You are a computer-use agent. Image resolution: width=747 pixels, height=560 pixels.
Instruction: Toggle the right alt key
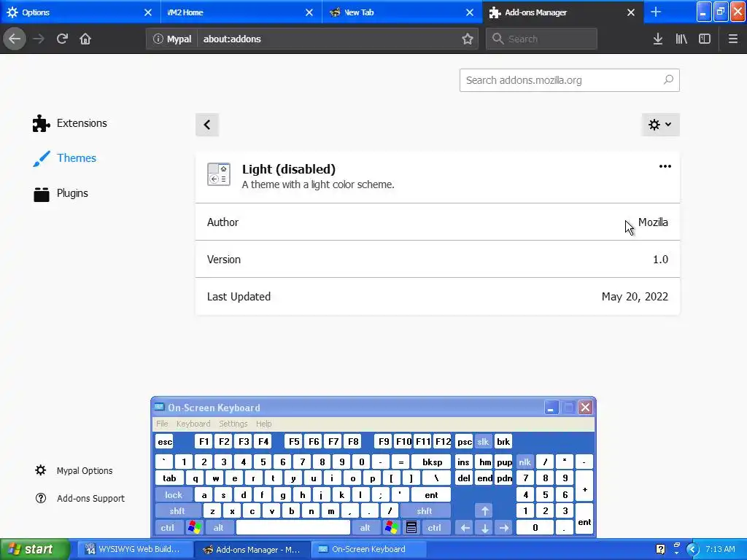point(365,528)
